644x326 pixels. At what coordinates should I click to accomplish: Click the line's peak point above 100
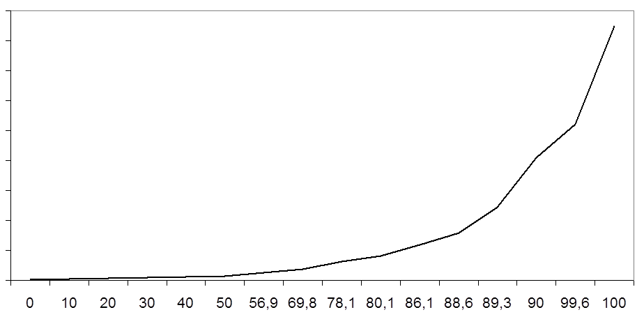pos(614,26)
